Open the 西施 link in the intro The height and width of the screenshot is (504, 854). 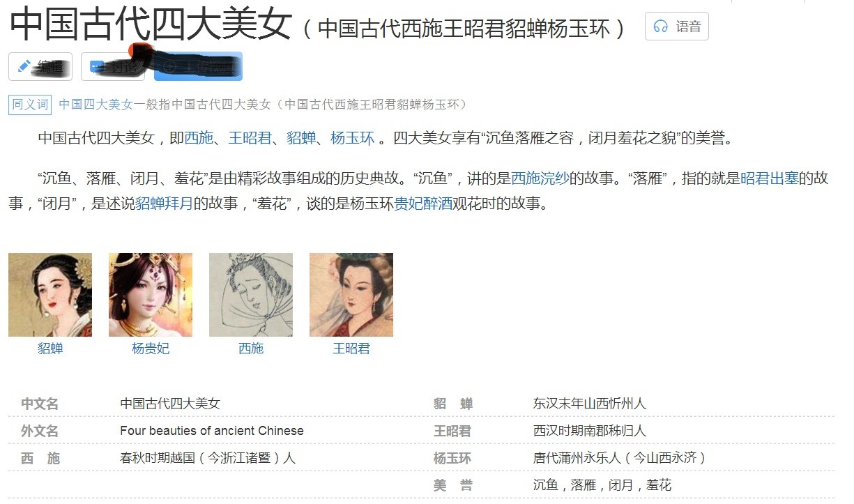coord(199,138)
